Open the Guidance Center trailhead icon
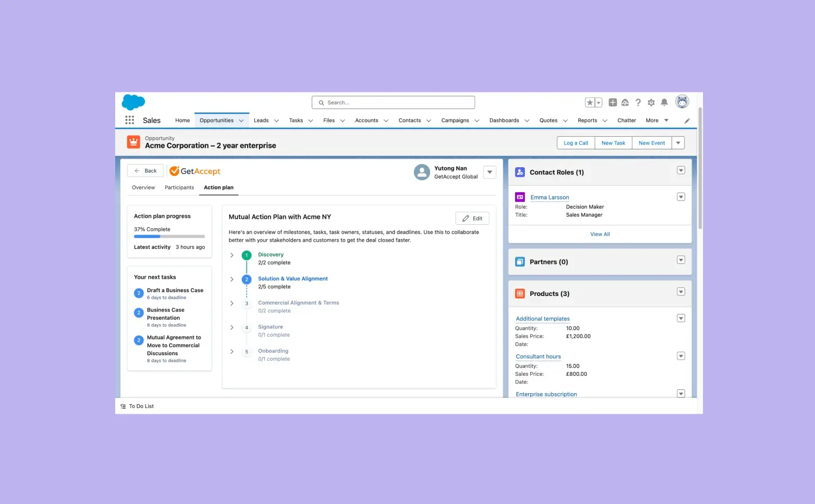 pos(625,102)
